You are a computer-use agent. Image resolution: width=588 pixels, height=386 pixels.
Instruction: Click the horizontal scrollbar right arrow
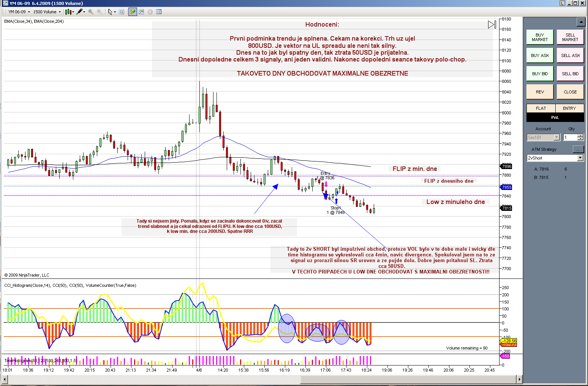click(x=519, y=379)
